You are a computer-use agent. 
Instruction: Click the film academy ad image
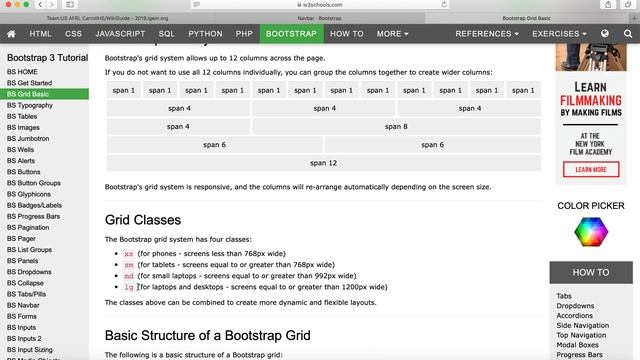coord(591,114)
